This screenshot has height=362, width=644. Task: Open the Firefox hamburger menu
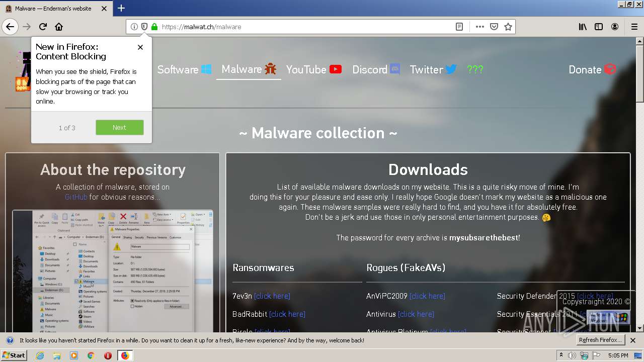point(634,27)
